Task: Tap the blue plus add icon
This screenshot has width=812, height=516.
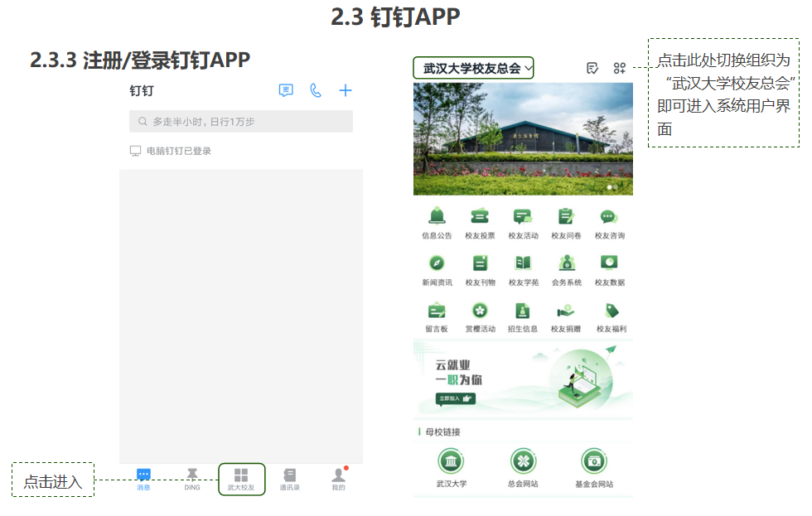Action: click(346, 90)
